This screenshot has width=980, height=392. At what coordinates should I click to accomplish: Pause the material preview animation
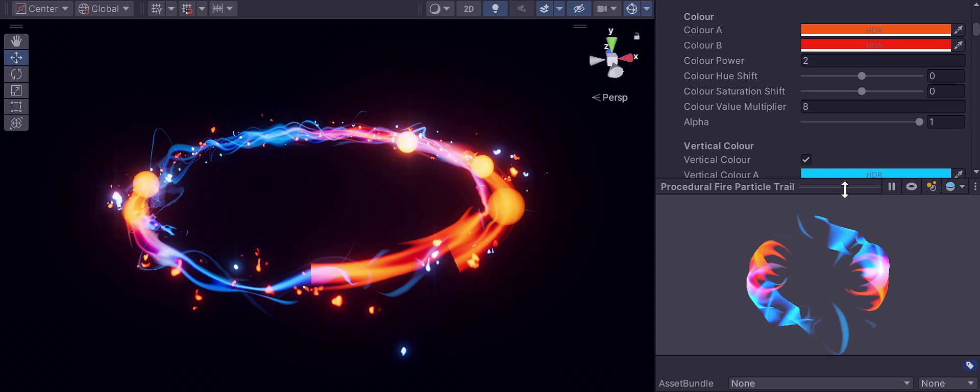892,187
